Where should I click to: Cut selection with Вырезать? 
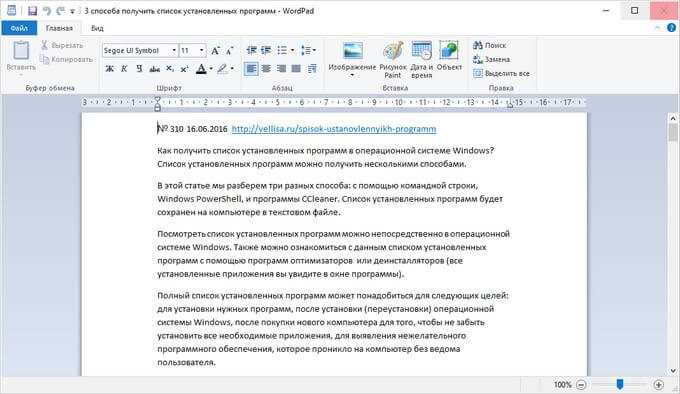click(62, 45)
